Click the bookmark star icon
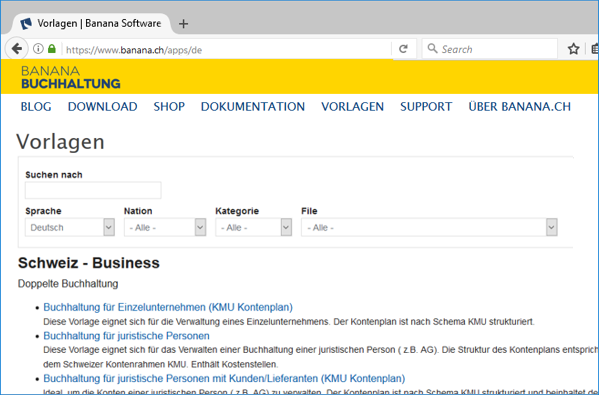The image size is (599, 395). (x=573, y=49)
